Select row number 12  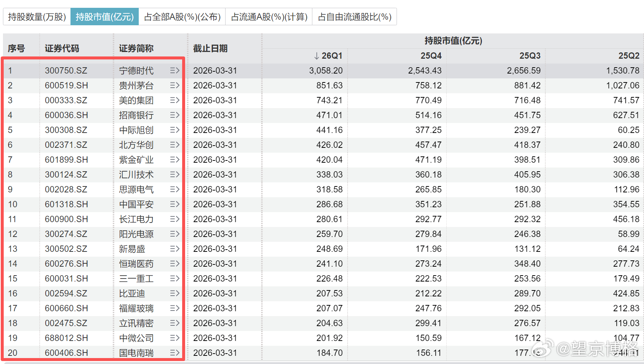click(13, 234)
